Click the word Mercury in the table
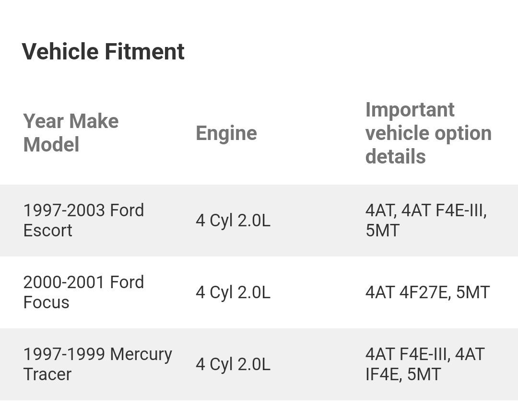518x420 pixels. tap(141, 355)
